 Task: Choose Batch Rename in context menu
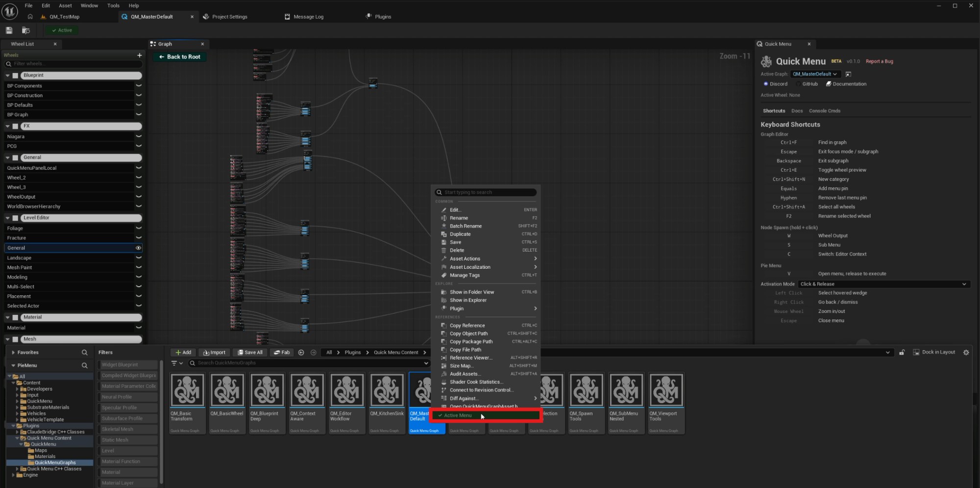click(465, 226)
